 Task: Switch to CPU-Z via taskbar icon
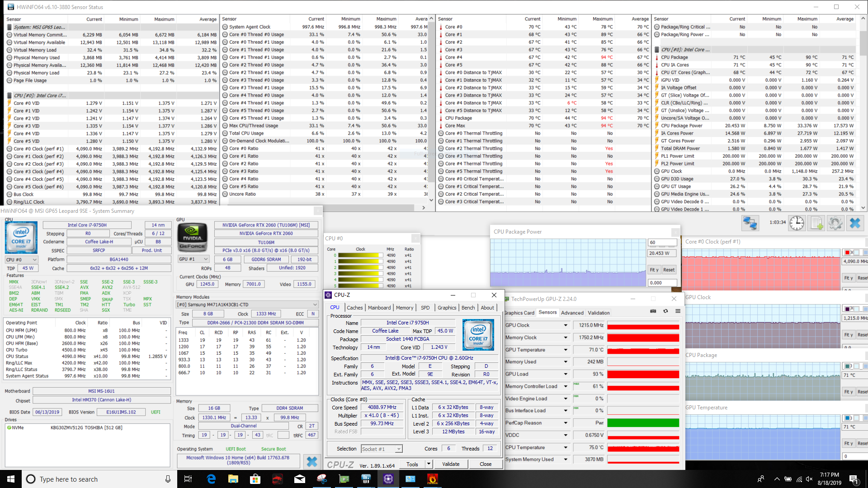(388, 479)
